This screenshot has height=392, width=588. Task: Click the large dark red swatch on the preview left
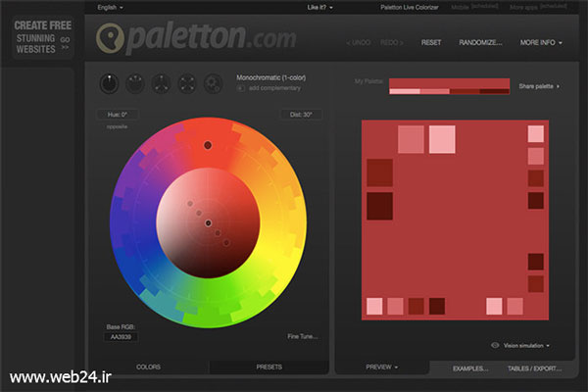coord(379,172)
